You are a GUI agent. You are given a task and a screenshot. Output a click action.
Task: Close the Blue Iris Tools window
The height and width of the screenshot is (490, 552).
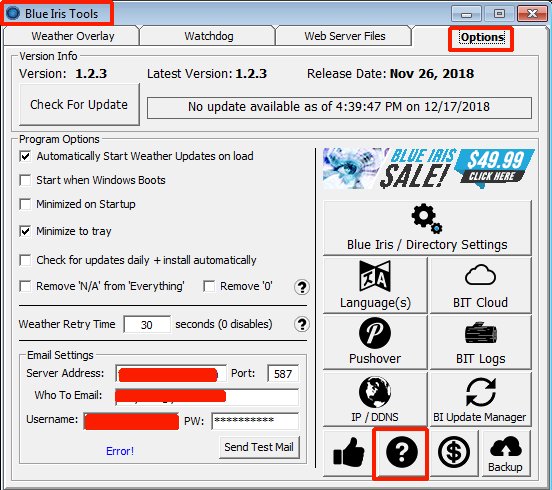coord(532,14)
